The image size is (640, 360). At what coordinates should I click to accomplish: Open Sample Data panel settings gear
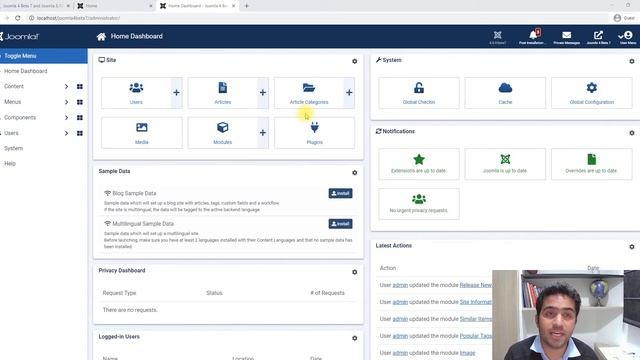(x=354, y=173)
